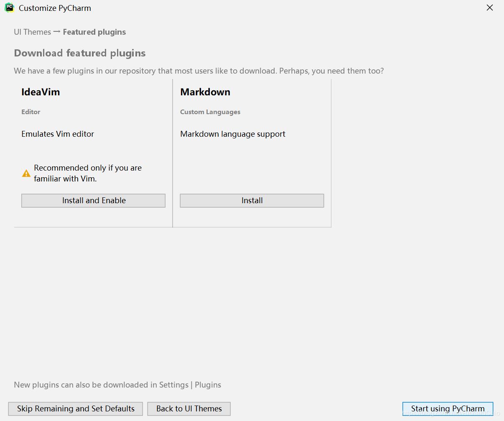This screenshot has height=421, width=504.
Task: Click the Custom Languages category label
Action: coord(210,112)
